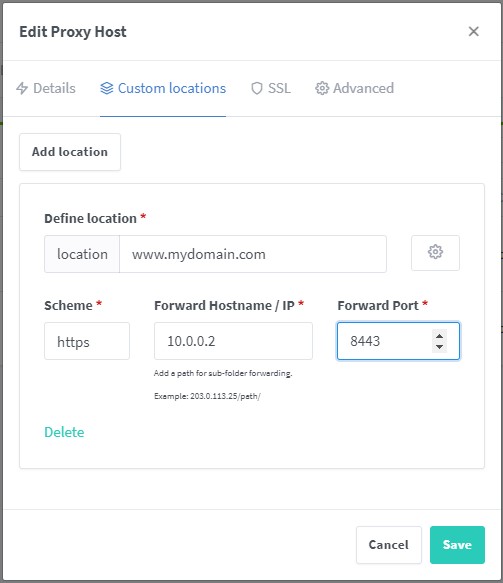Viewport: 503px width, 583px height.
Task: Cancel editing the proxy host
Action: 388,545
